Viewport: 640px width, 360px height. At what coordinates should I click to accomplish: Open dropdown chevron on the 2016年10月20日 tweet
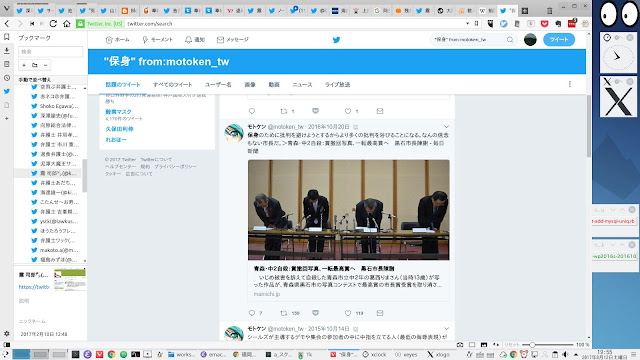[x=446, y=127]
